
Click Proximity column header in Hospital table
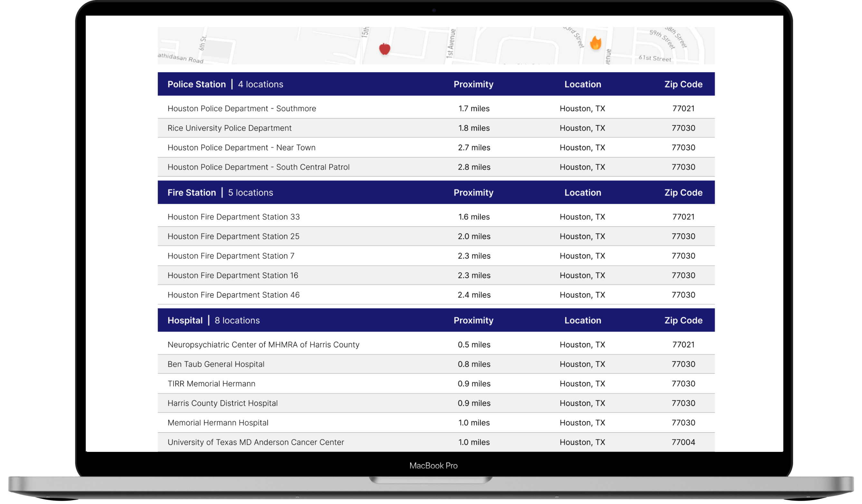point(474,320)
